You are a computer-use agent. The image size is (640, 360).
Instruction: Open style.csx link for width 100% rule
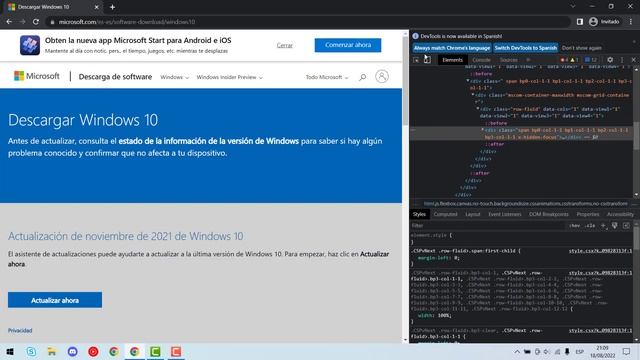click(x=600, y=273)
